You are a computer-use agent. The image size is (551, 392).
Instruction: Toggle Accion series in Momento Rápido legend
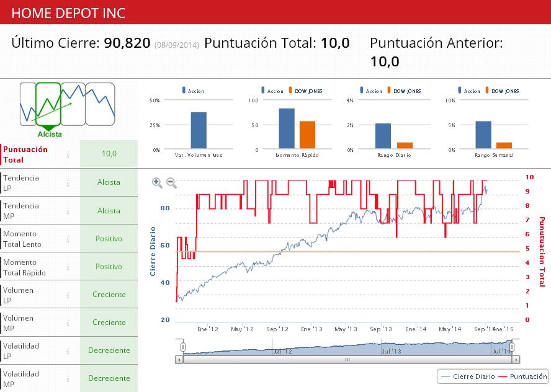(272, 91)
